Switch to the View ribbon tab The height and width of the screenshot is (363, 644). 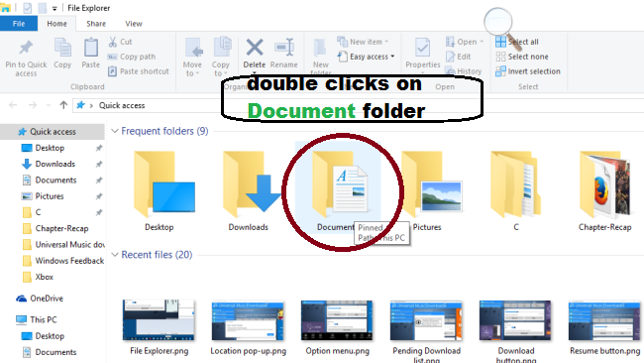point(134,24)
